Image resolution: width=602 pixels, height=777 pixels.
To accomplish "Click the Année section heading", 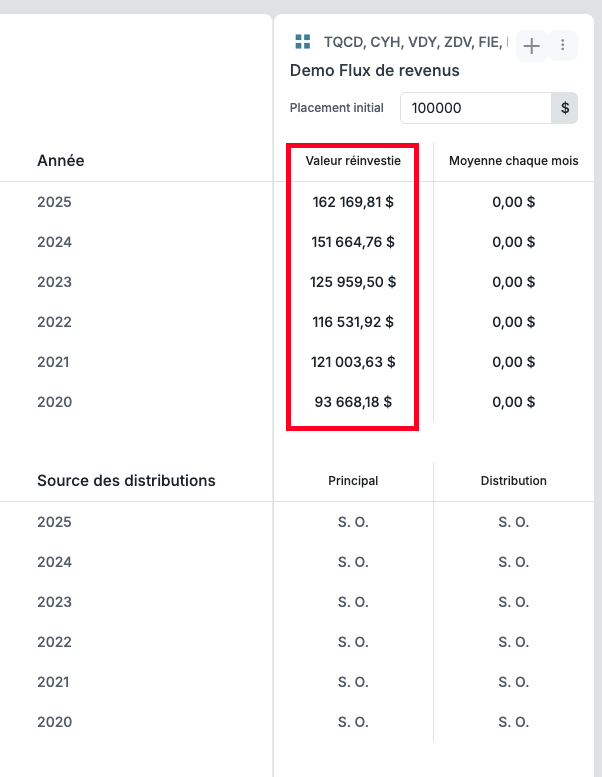I will point(61,160).
